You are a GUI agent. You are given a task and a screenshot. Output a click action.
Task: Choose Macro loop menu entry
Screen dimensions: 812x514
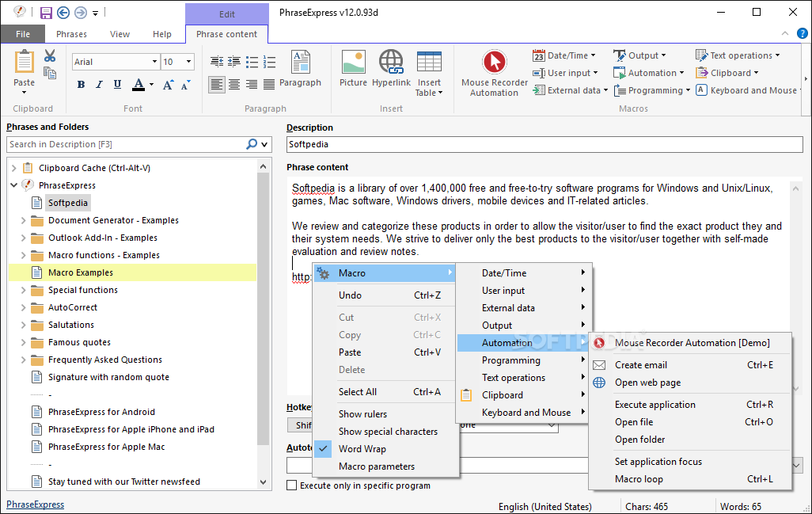pyautogui.click(x=690, y=479)
